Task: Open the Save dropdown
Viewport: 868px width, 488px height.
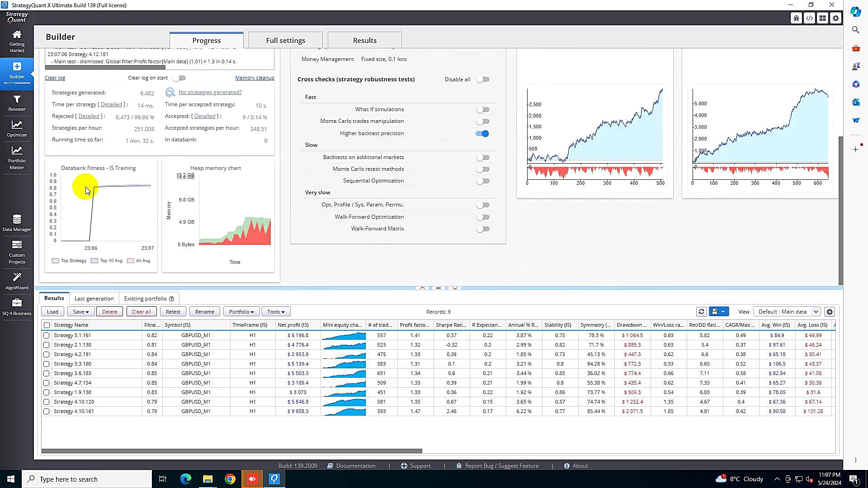Action: point(81,311)
